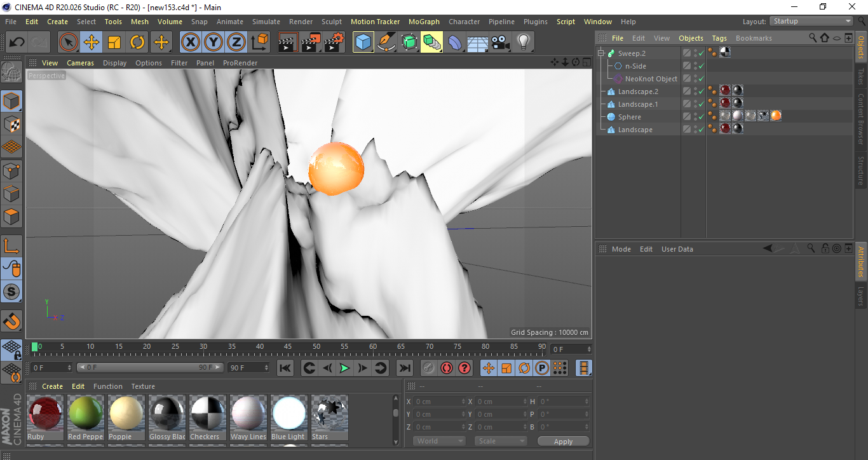Open the Floor environment icon

click(477, 43)
